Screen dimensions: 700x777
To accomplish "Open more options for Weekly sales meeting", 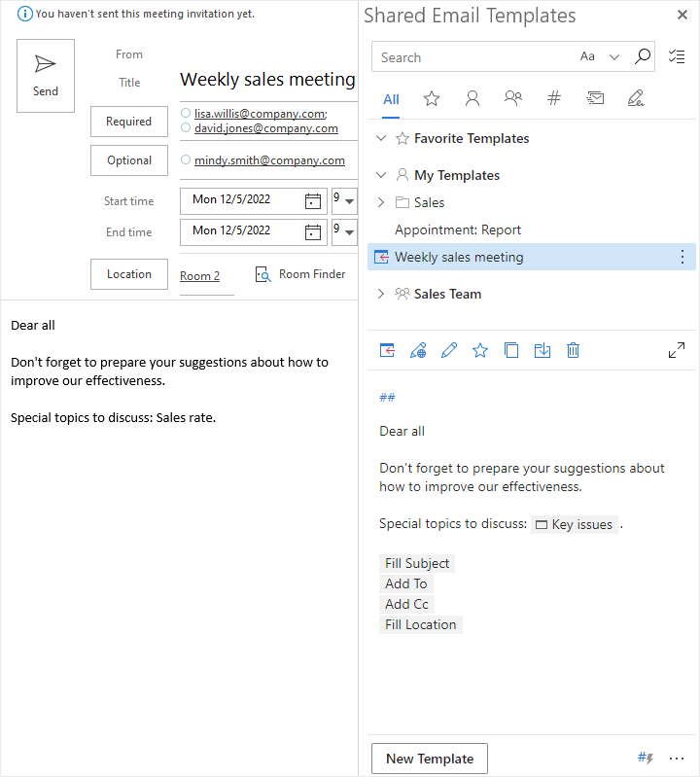I will click(682, 257).
